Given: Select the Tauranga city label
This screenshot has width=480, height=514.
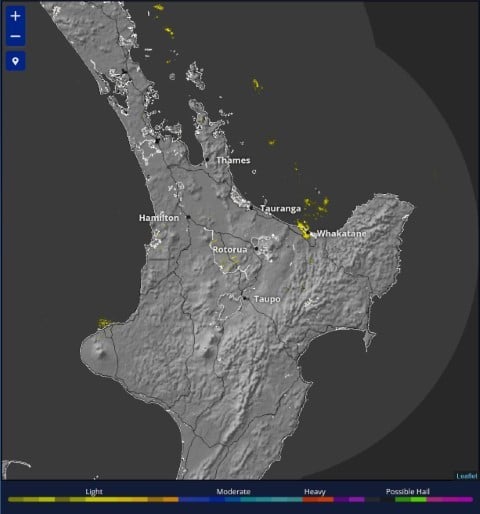Looking at the screenshot, I should point(280,209).
